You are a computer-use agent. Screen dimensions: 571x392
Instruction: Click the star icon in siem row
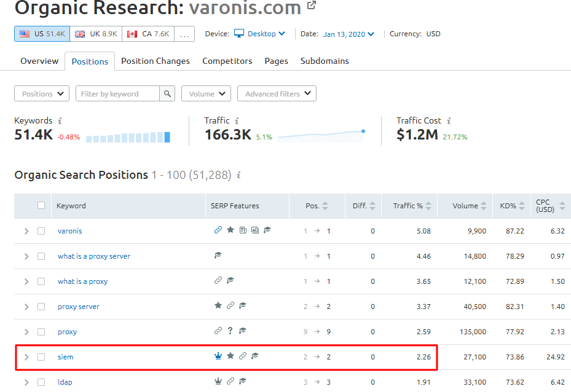point(230,356)
